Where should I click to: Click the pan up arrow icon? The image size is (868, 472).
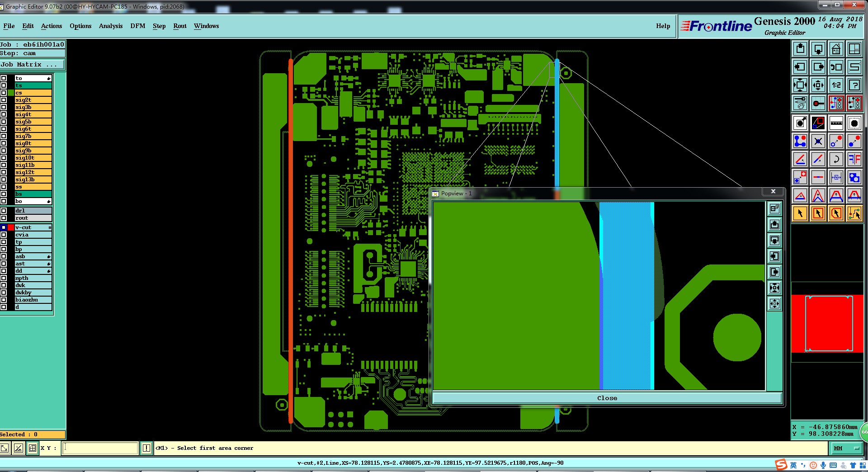tap(800, 49)
